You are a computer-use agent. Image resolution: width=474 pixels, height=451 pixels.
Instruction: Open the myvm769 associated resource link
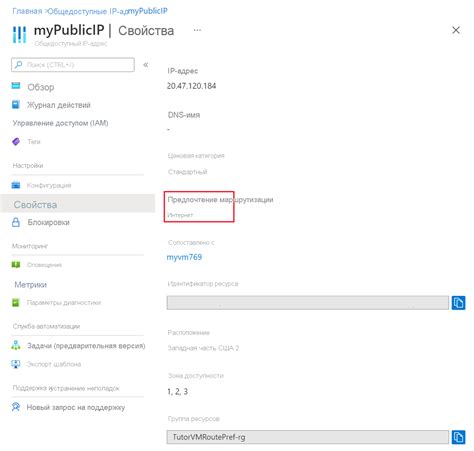click(x=184, y=257)
